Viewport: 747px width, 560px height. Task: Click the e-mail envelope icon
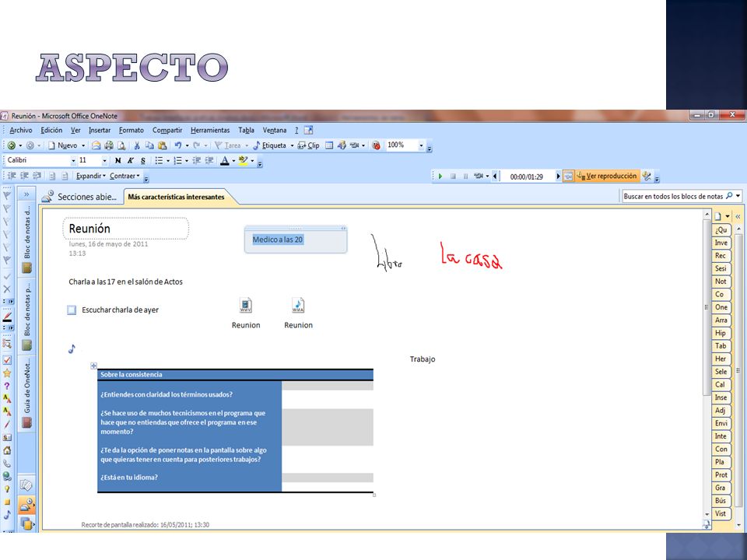(x=96, y=145)
